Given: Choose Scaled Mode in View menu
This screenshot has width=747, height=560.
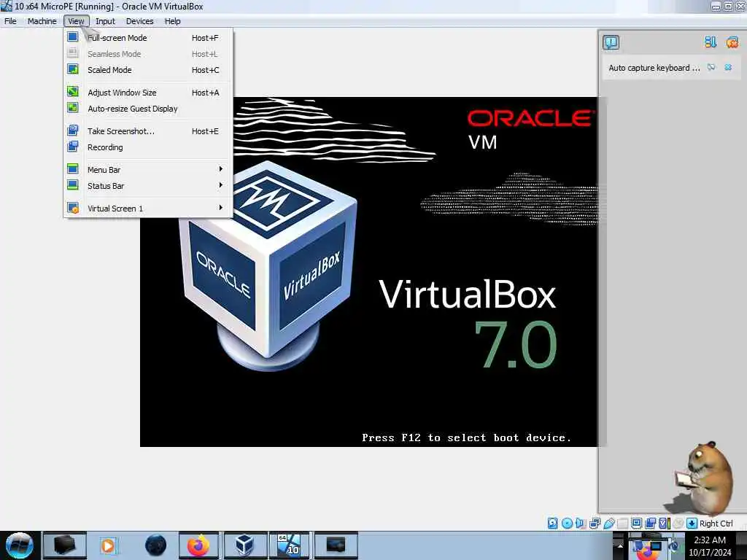Looking at the screenshot, I should 147,70.
